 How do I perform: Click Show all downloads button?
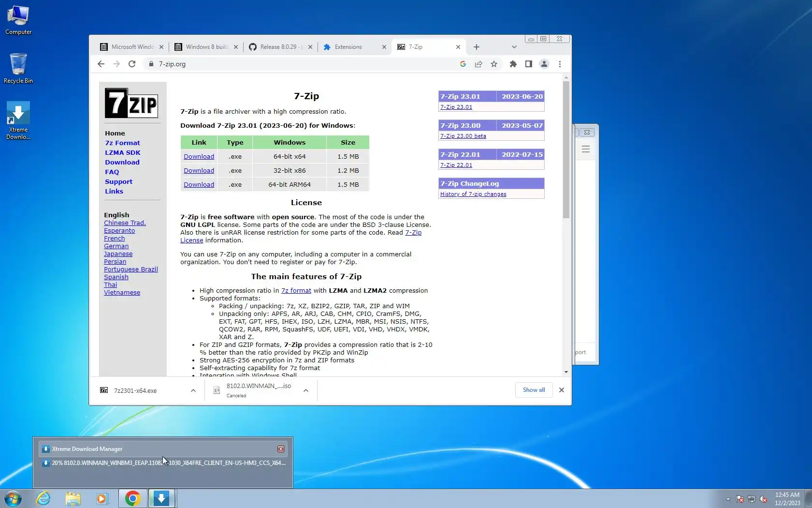(534, 390)
